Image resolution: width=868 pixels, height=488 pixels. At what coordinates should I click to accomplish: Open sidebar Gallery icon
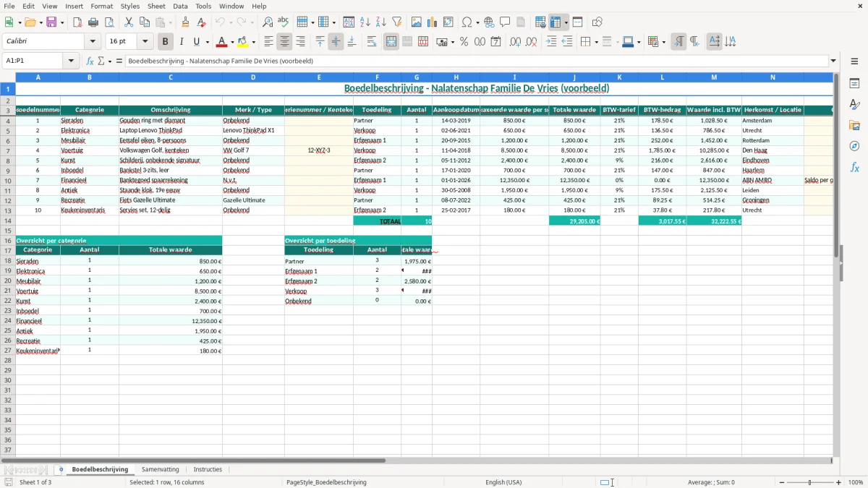click(854, 125)
